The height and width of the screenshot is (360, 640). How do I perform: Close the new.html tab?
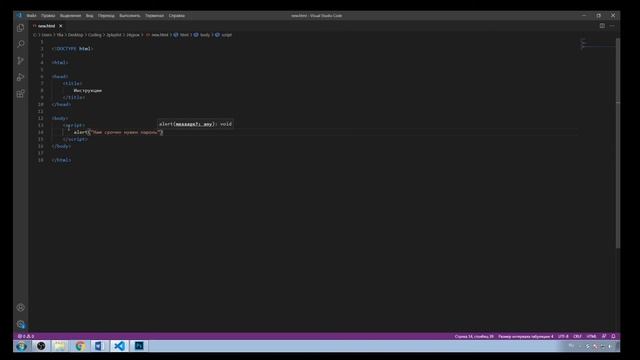pyautogui.click(x=60, y=26)
